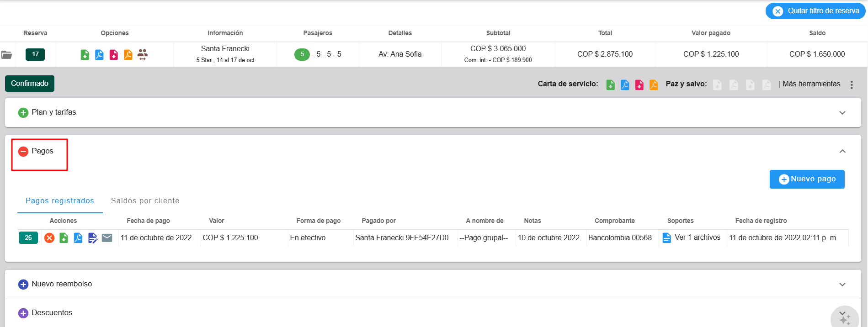Image resolution: width=868 pixels, height=327 pixels.
Task: Expand the Descuentos section
Action: [23, 313]
